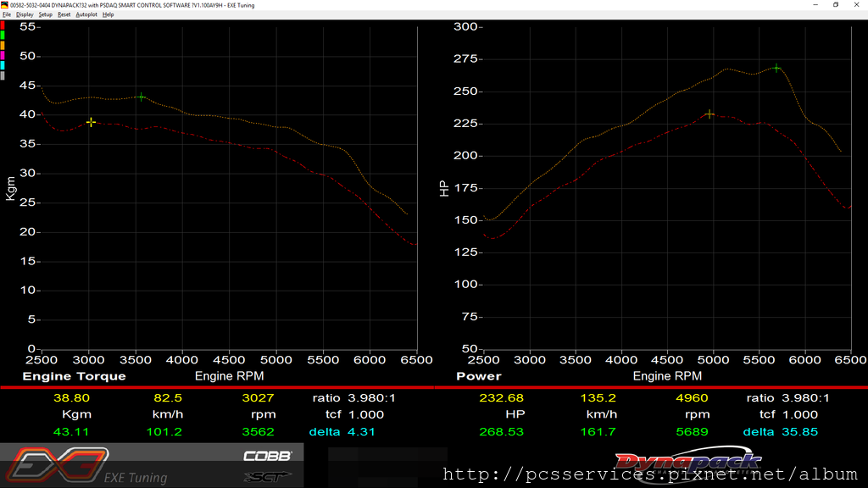This screenshot has width=868, height=488.
Task: Click the yellow peak marker on power graph
Action: (x=709, y=114)
